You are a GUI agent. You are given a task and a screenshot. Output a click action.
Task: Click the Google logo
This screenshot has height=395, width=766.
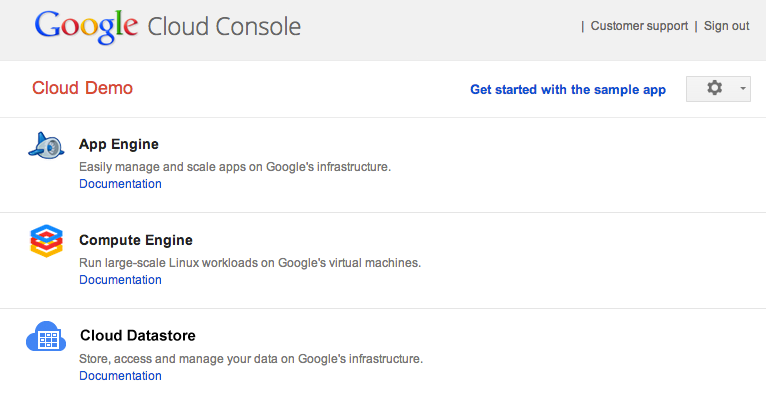click(86, 28)
